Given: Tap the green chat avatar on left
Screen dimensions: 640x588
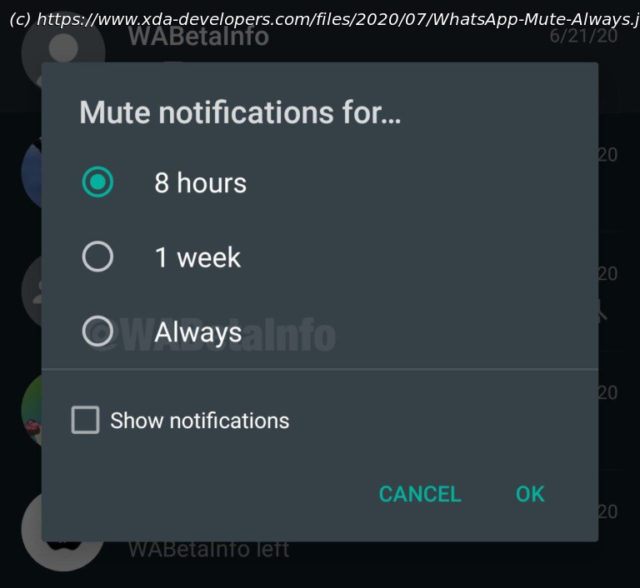Looking at the screenshot, I should click(x=32, y=409).
